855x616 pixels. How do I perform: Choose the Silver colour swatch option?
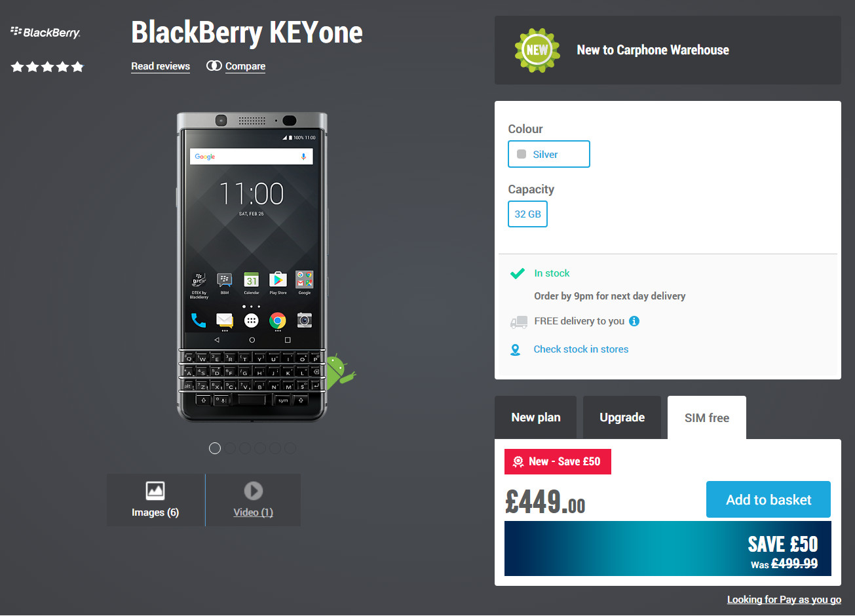549,154
